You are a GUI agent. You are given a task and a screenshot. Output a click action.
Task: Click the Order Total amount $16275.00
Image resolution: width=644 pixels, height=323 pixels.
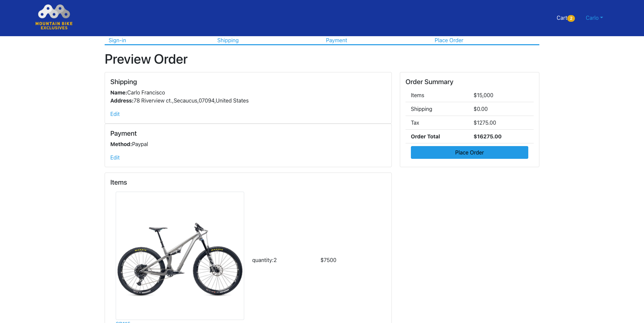click(x=487, y=136)
